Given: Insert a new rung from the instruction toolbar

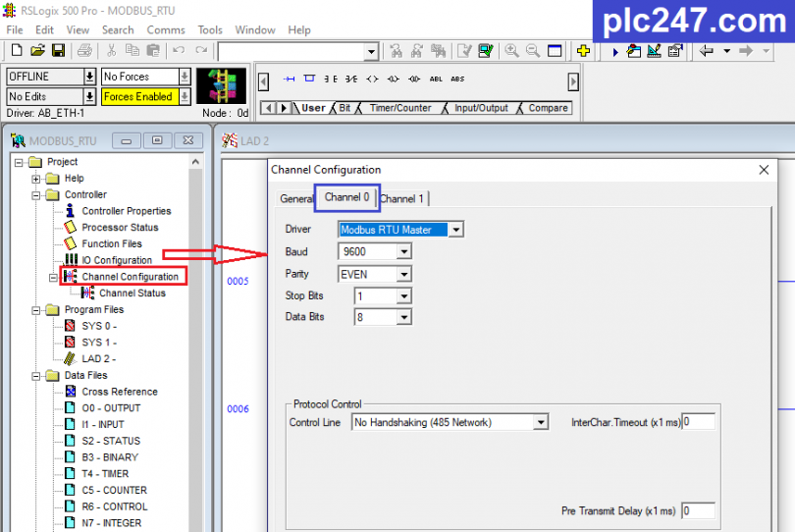Looking at the screenshot, I should click(290, 79).
